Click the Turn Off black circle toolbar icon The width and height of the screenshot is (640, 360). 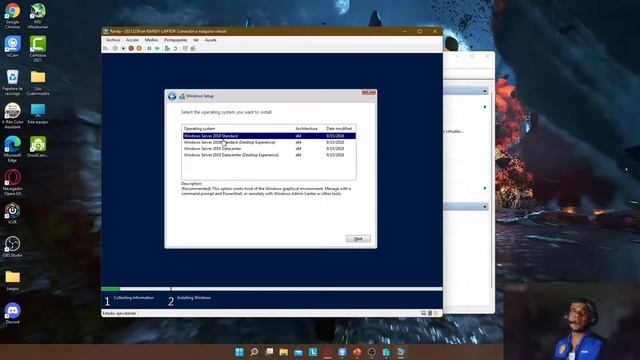(x=123, y=48)
